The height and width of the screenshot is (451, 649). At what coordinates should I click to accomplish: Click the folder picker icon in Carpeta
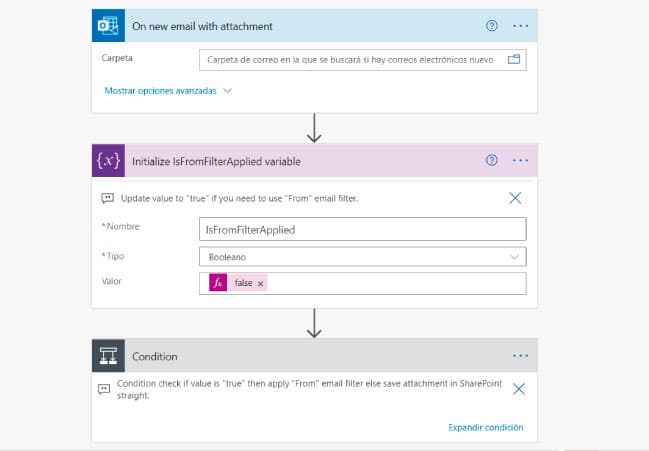point(515,60)
